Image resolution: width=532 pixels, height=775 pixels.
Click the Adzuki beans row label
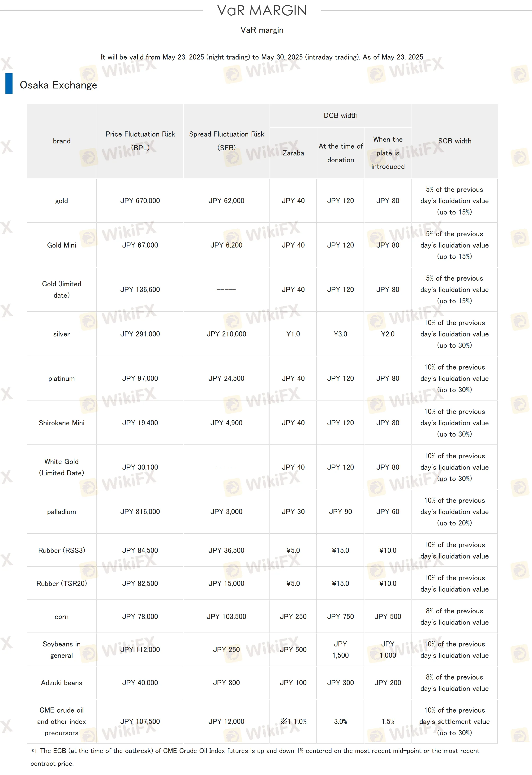coord(62,683)
